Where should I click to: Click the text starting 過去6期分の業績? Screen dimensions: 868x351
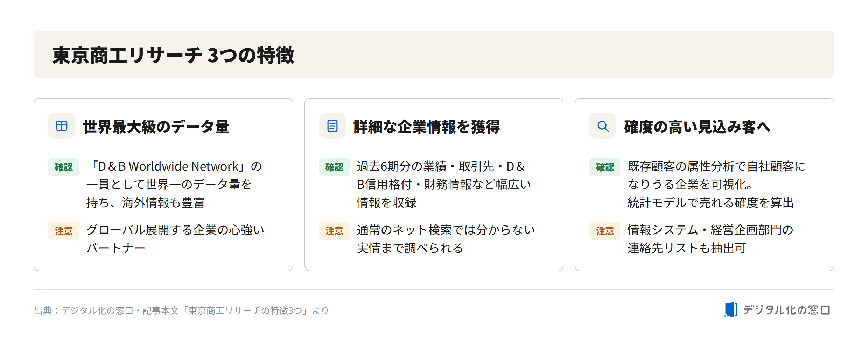pyautogui.click(x=444, y=185)
